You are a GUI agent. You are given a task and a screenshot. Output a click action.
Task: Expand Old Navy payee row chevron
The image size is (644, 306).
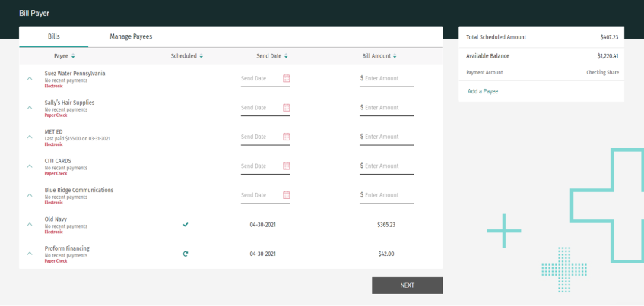[30, 225]
